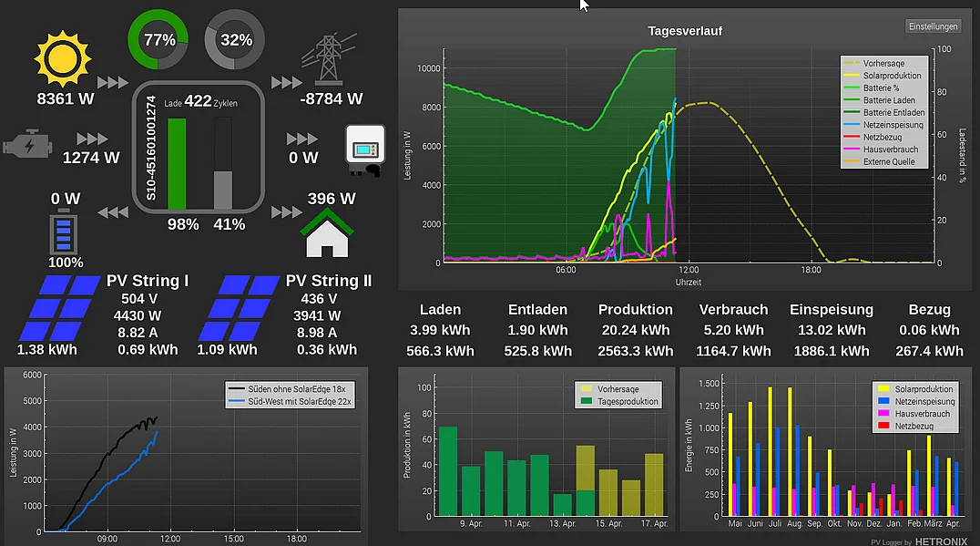Viewport: 980px width, 546px height.
Task: Click the green 77% donut gauge
Action: [158, 40]
